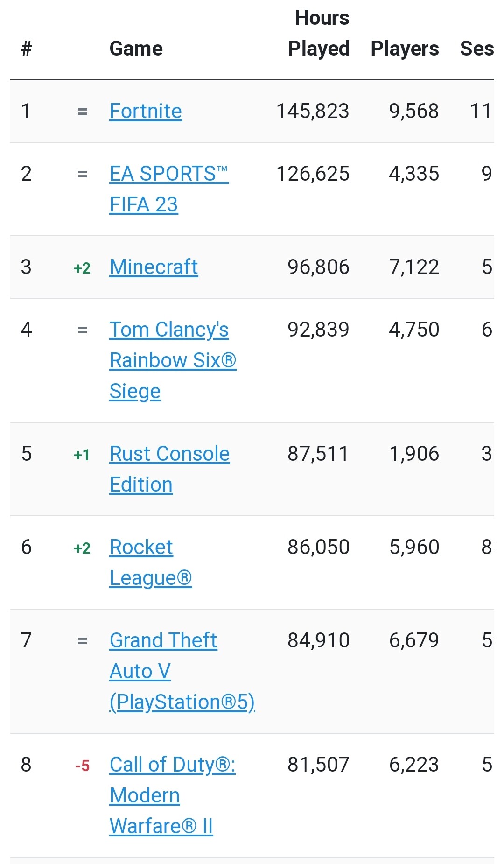Click Fortnite's 145,823 hours played value
The image size is (504, 864).
pyautogui.click(x=313, y=111)
